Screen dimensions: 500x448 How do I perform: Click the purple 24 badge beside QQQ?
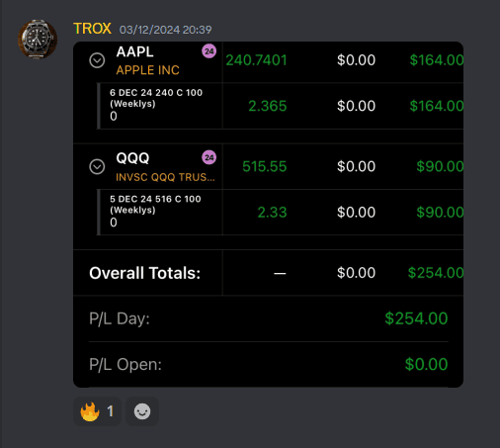209,157
